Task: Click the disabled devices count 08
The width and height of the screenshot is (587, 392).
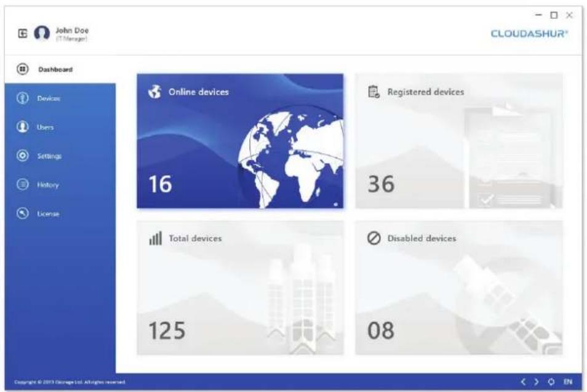Action: [x=381, y=330]
